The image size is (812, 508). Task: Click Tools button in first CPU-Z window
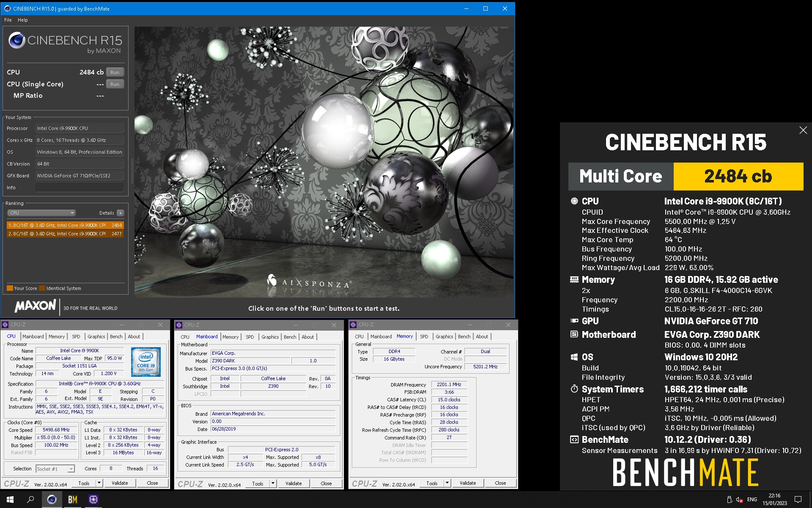[x=84, y=483]
